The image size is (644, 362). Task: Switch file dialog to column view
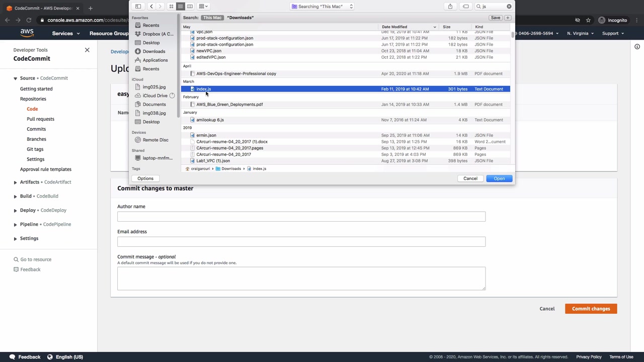[x=190, y=7]
